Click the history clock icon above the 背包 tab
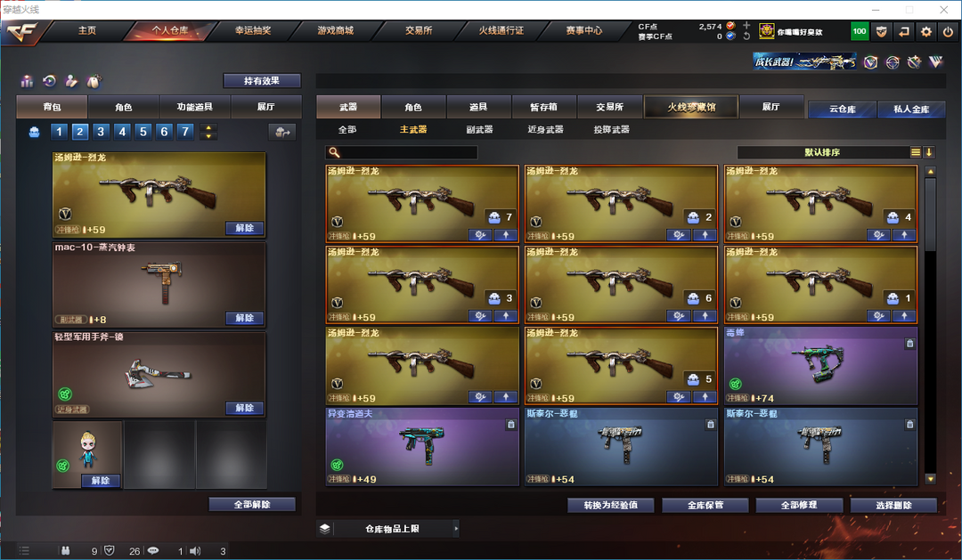 pyautogui.click(x=49, y=81)
